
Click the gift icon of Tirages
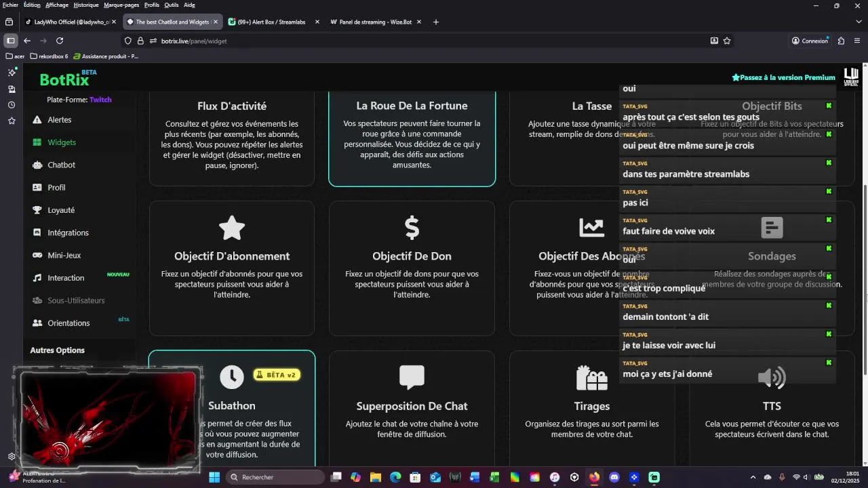click(x=591, y=378)
